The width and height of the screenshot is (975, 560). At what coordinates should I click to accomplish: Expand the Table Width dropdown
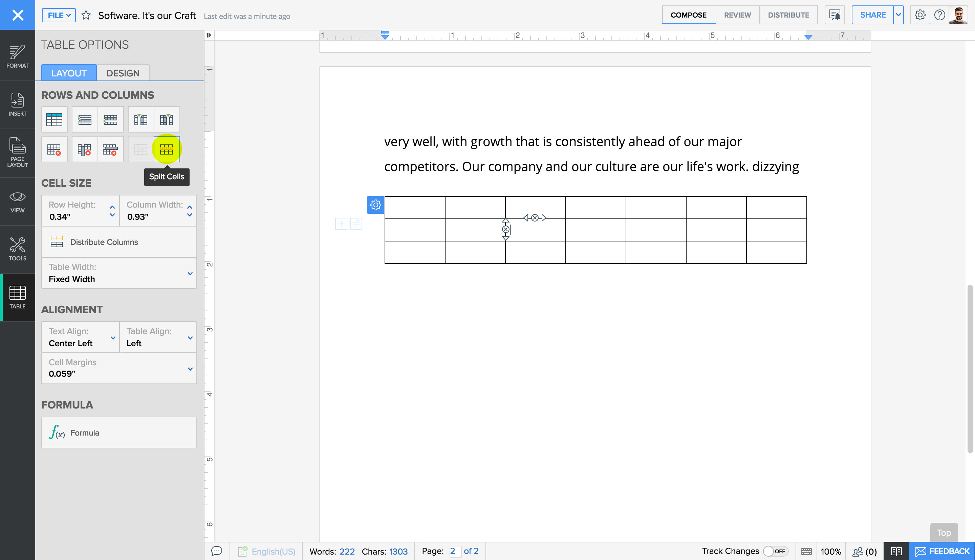(190, 274)
